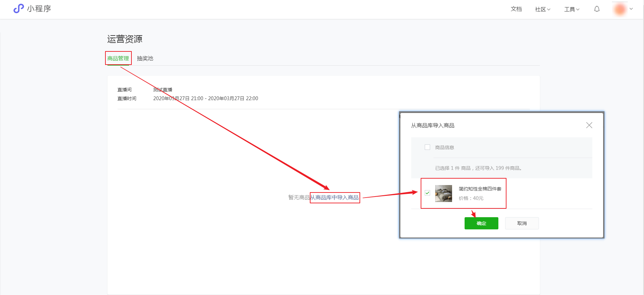Click the orange user avatar
This screenshot has width=644, height=295.
(620, 9)
